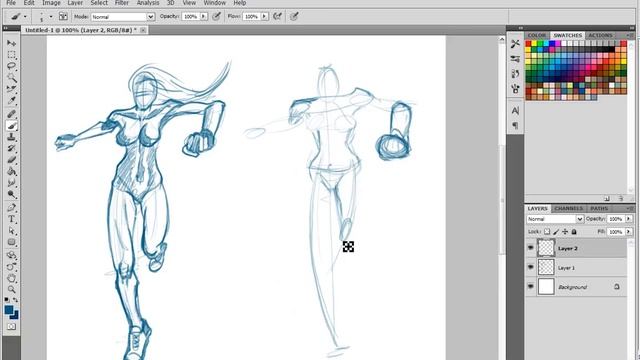
Task: Open the Layers panel flyout menu
Action: tap(630, 209)
